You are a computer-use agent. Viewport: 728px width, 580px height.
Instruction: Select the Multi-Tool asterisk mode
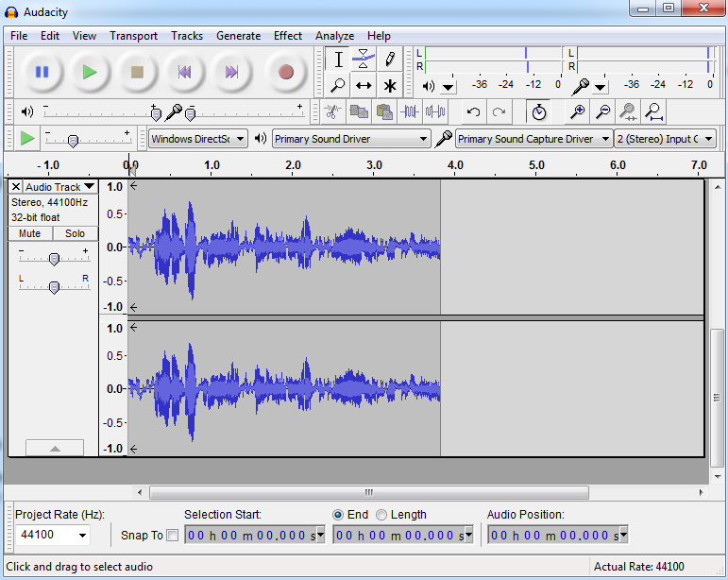tap(390, 85)
